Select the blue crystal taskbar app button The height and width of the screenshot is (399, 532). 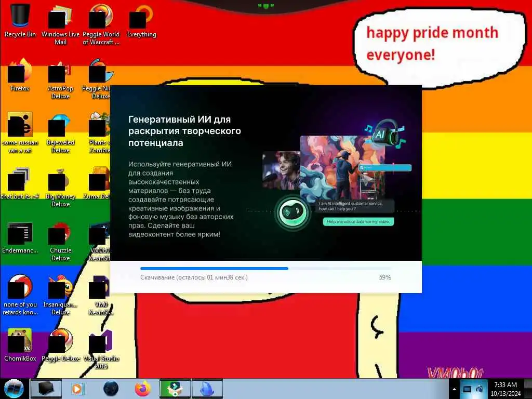pos(207,389)
